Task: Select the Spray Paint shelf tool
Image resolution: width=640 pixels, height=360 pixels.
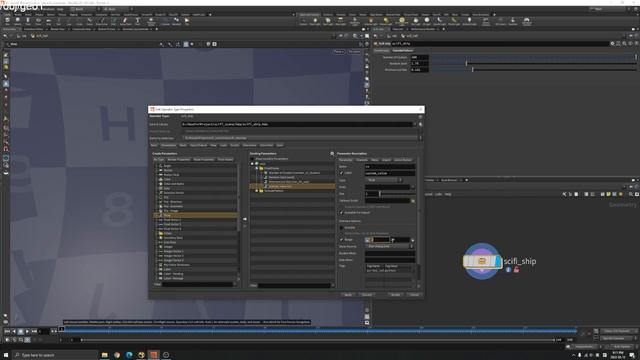Action: click(x=125, y=21)
